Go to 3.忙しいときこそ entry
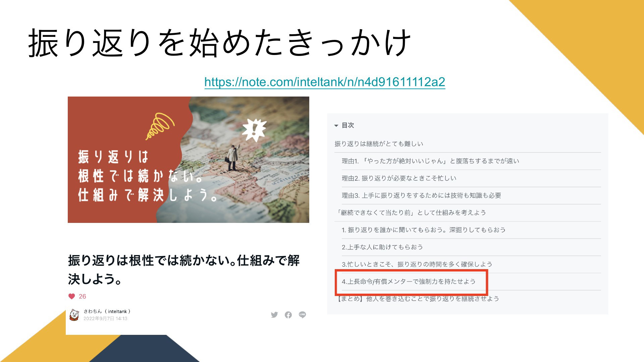 (417, 264)
